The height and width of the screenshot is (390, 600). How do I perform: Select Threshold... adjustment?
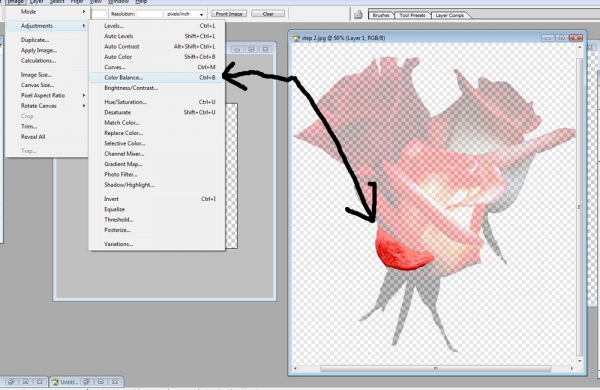click(x=157, y=219)
